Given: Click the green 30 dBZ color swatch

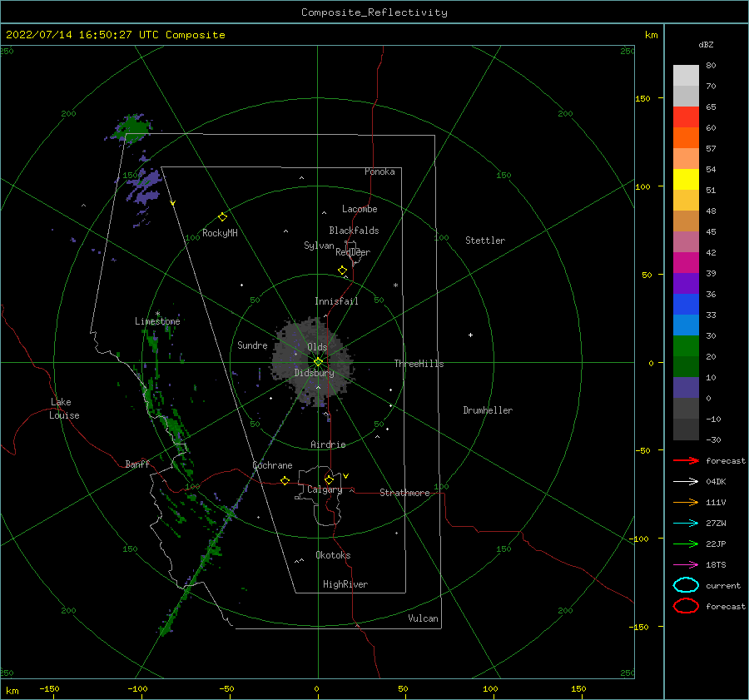Looking at the screenshot, I should [686, 346].
